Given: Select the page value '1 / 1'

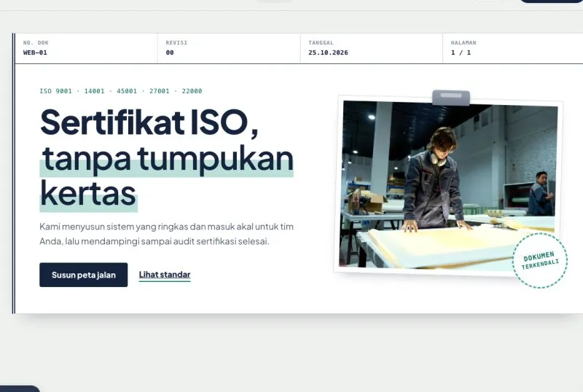Looking at the screenshot, I should point(461,52).
